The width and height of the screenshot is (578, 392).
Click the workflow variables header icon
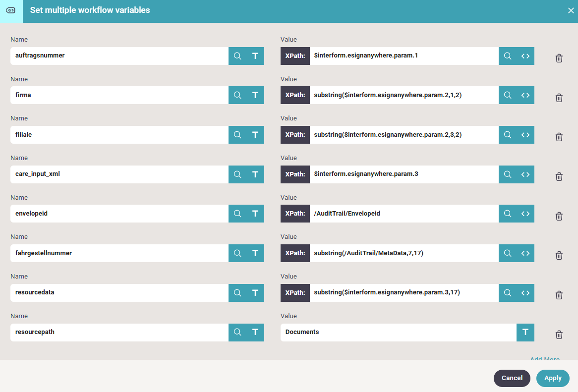(x=10, y=10)
